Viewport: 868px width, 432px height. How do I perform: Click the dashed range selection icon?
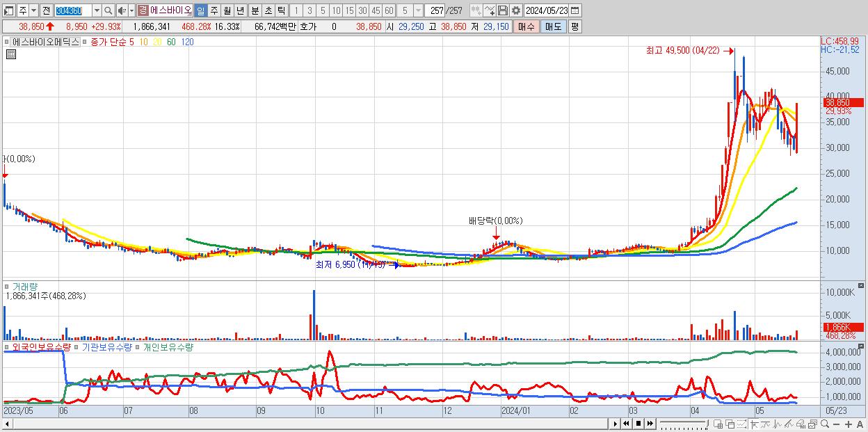(x=741, y=424)
